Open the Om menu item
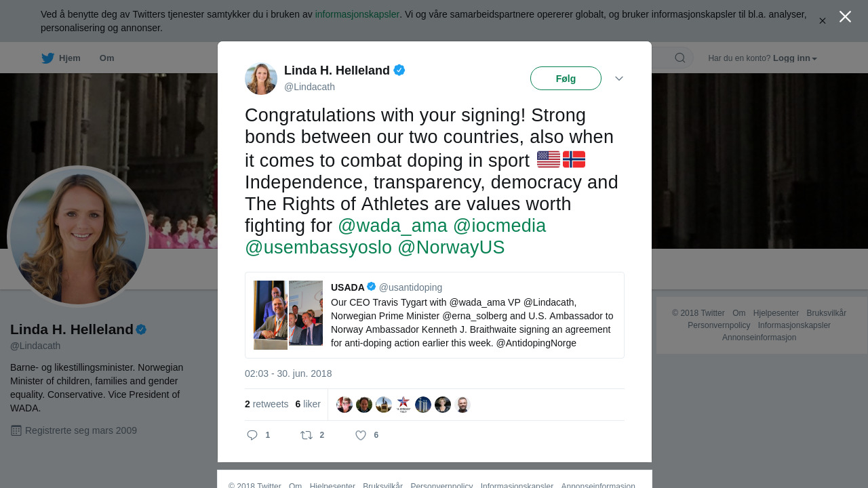The height and width of the screenshot is (488, 868). pos(107,58)
